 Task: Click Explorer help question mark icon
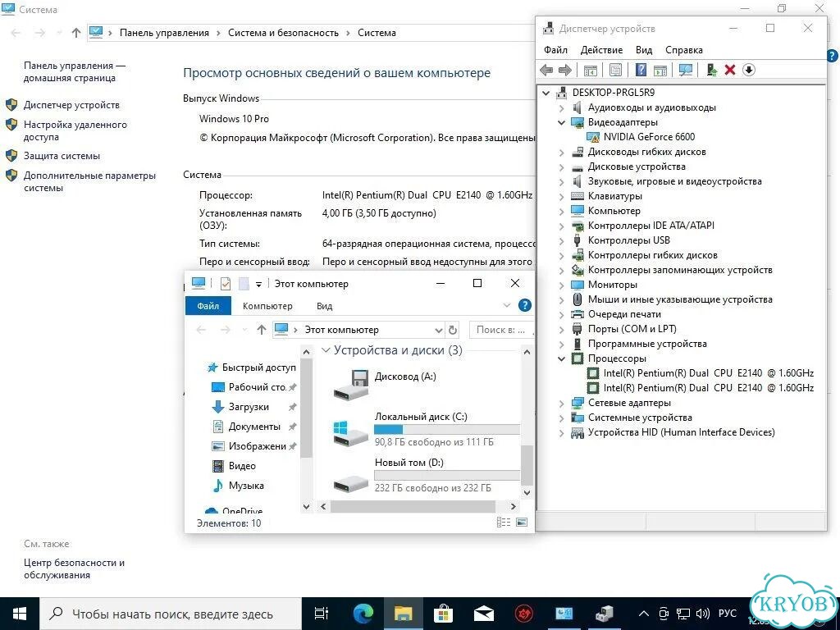525,306
